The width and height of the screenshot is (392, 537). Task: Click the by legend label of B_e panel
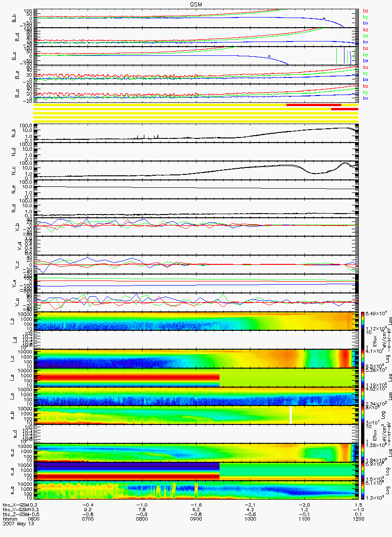point(366,74)
